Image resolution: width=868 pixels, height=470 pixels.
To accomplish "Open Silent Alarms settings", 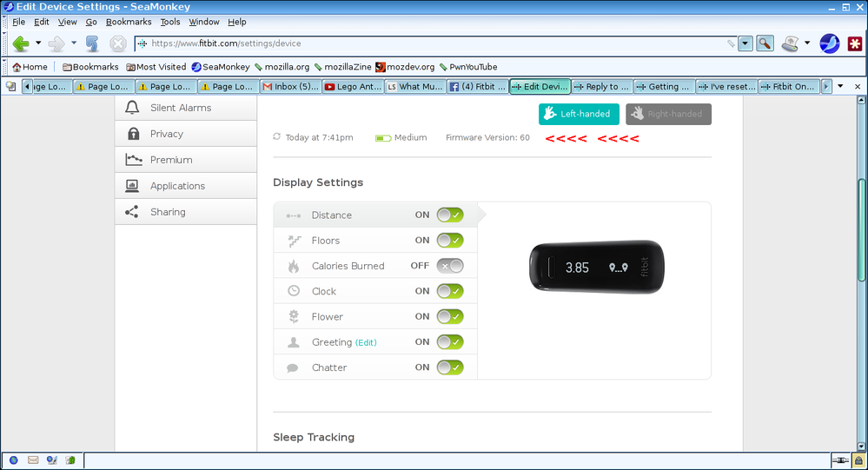I will [x=186, y=108].
